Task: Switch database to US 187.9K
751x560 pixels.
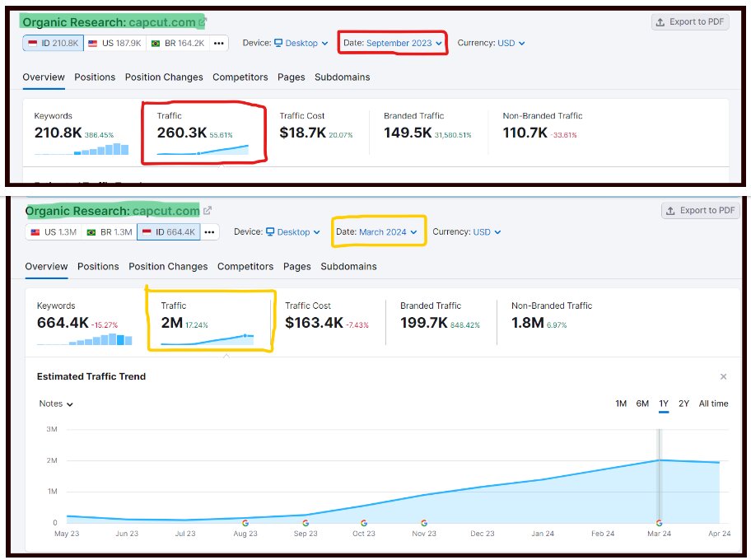Action: [115, 43]
